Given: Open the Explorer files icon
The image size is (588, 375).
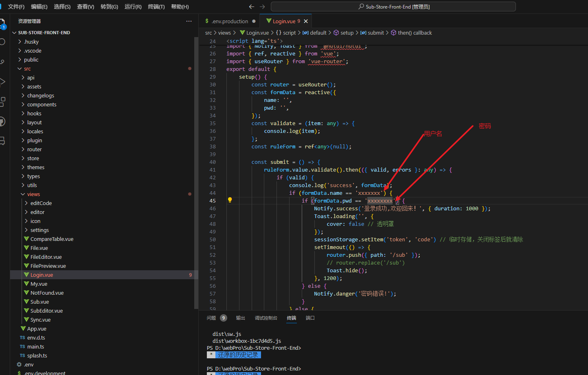Looking at the screenshot, I should 2,23.
